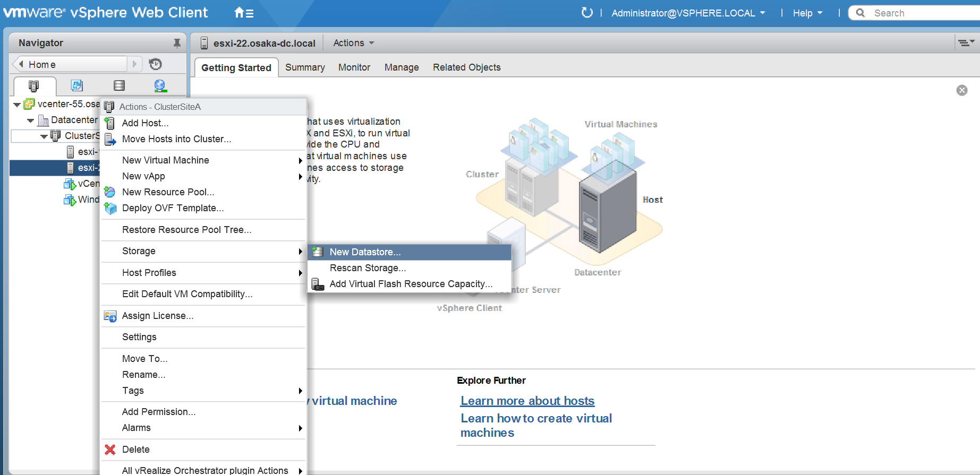This screenshot has width=980, height=475.
Task: Switch to Storage inventory view icon
Action: click(120, 85)
